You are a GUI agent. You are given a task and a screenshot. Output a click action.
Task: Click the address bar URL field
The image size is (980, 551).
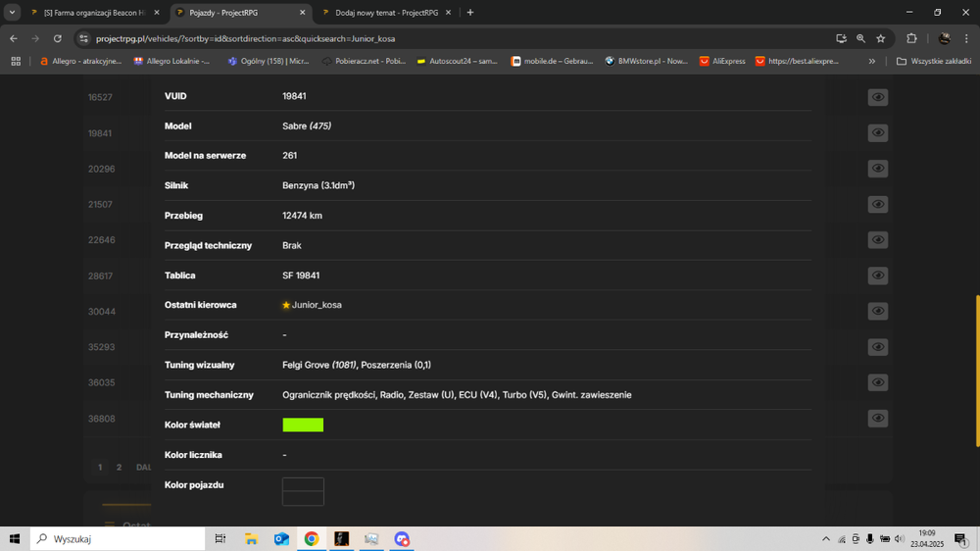pyautogui.click(x=463, y=39)
